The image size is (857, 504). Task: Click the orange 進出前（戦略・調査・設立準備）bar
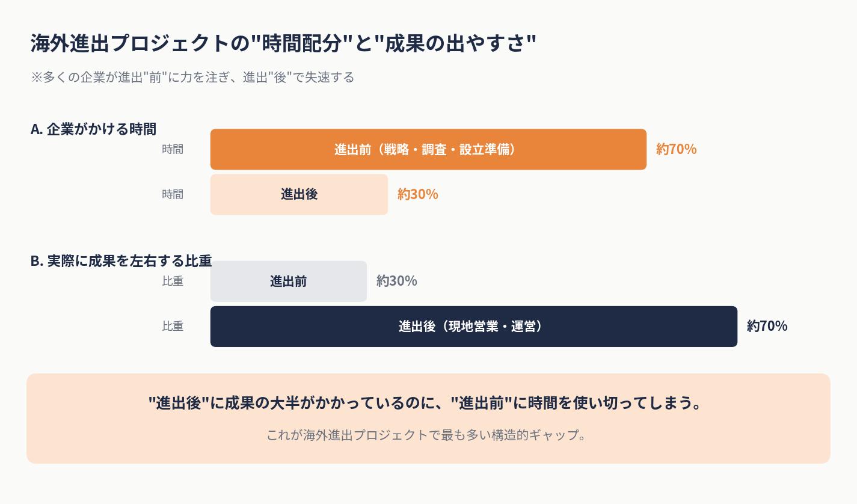[x=428, y=149]
